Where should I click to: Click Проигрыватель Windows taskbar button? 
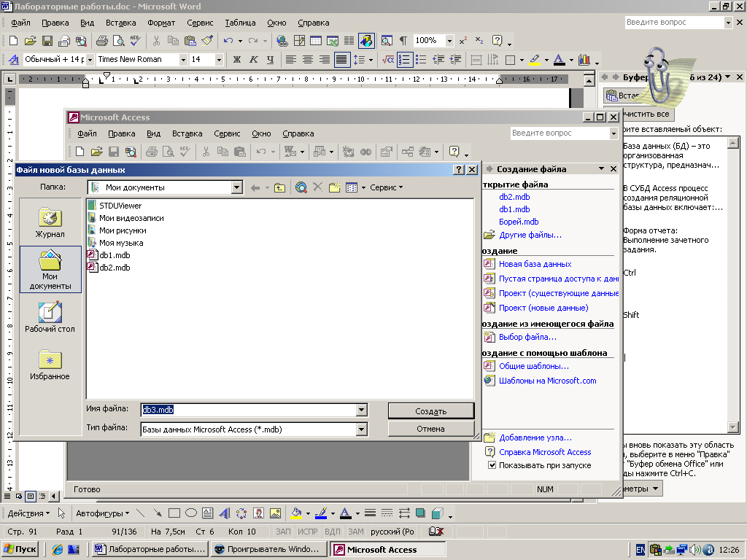[x=268, y=549]
